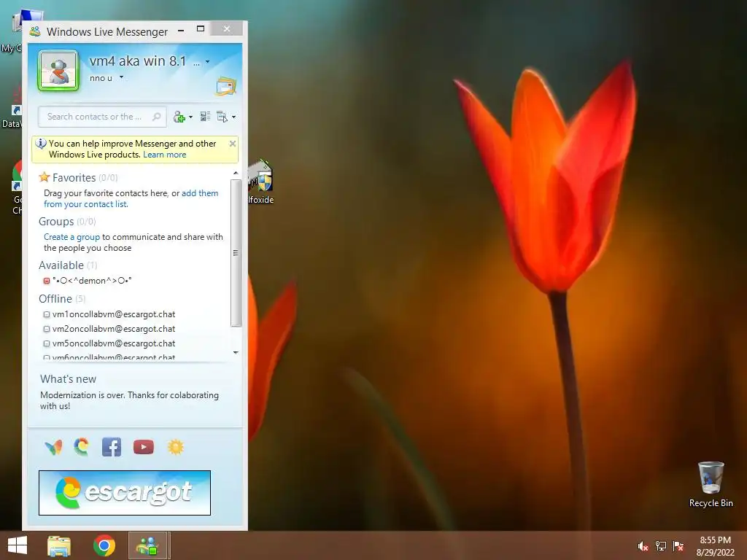Click the Show menu icon
The height and width of the screenshot is (560, 747).
click(x=222, y=117)
